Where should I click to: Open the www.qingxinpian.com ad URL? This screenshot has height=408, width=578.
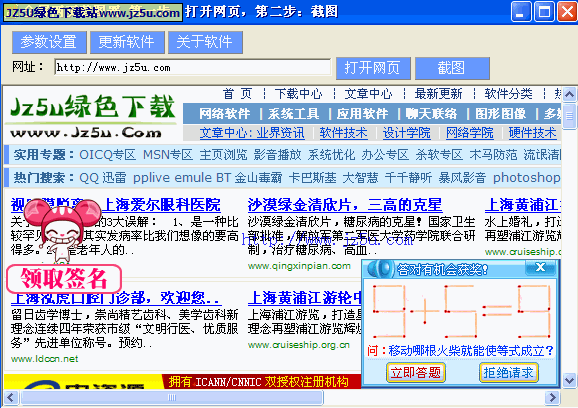pyautogui.click(x=299, y=266)
